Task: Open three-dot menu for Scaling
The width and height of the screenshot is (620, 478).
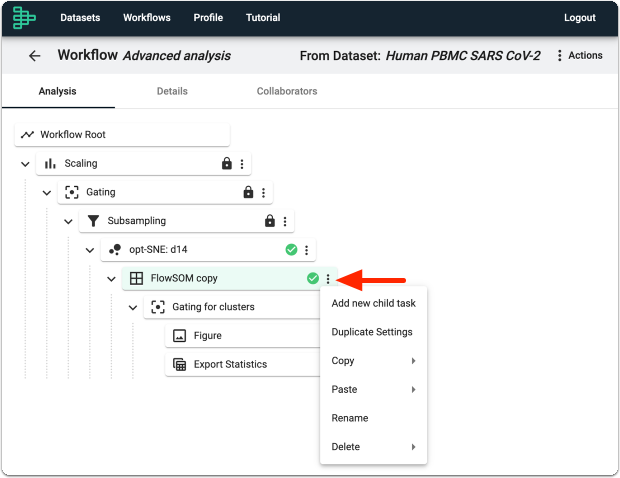Action: 242,164
